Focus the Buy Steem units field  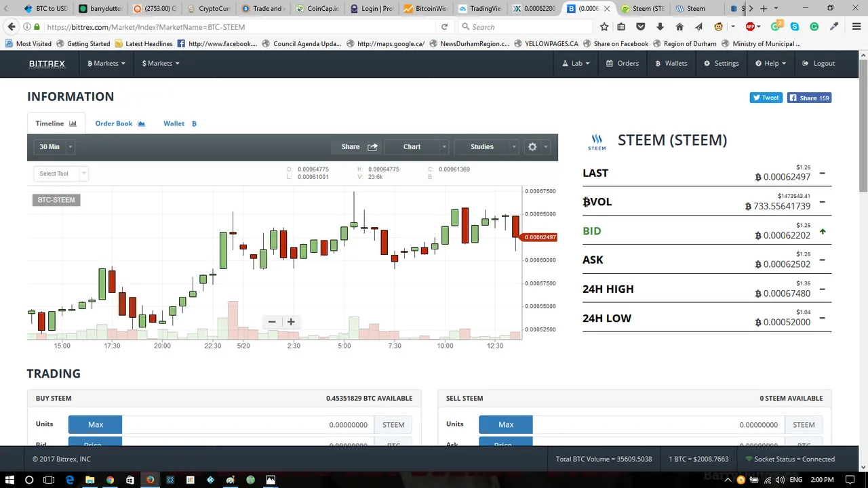tap(248, 424)
